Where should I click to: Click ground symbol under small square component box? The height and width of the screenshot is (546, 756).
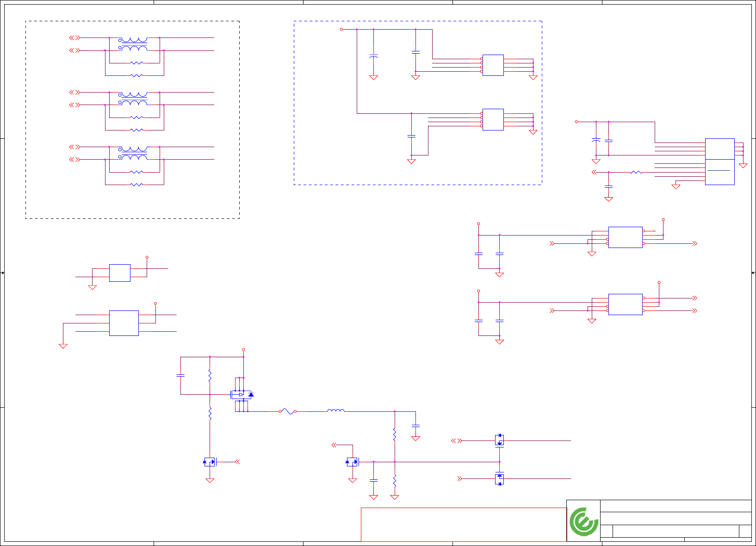(x=93, y=287)
